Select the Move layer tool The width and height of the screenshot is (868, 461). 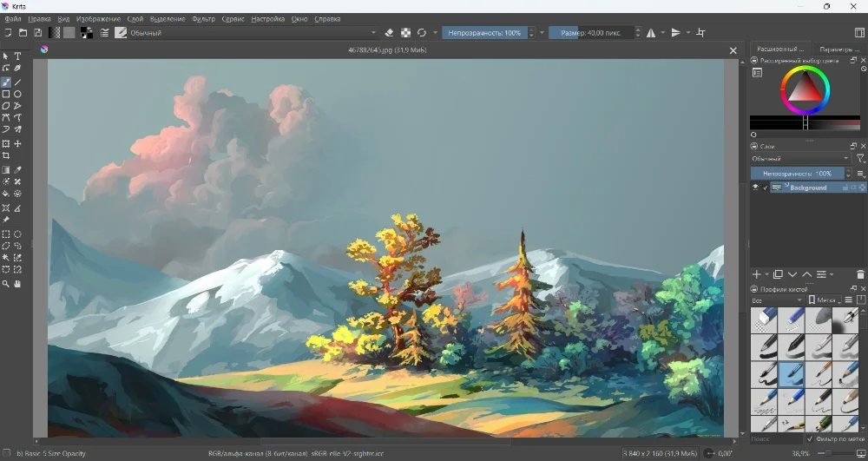click(x=17, y=144)
